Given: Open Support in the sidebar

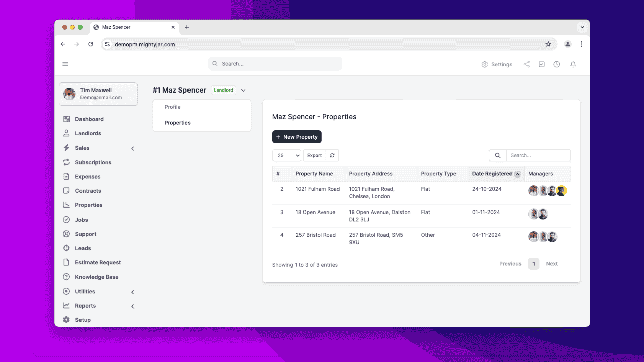Looking at the screenshot, I should tap(86, 234).
